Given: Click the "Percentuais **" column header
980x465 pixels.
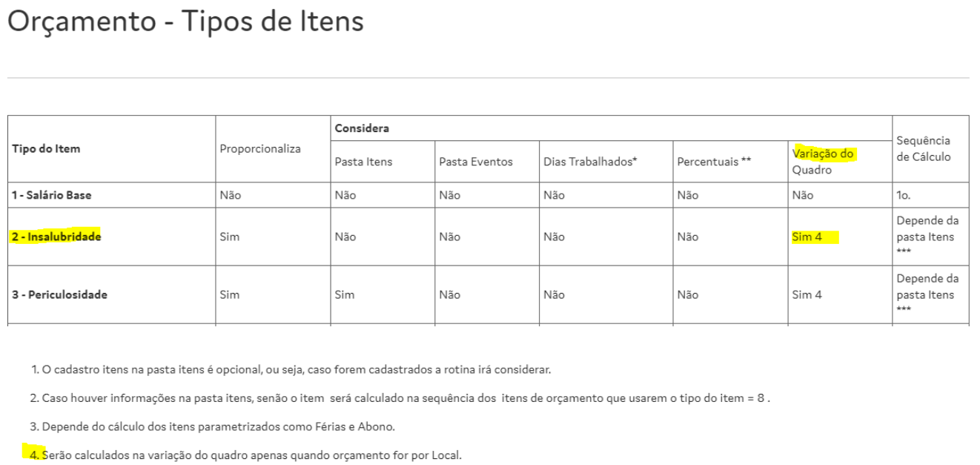Looking at the screenshot, I should tap(714, 162).
